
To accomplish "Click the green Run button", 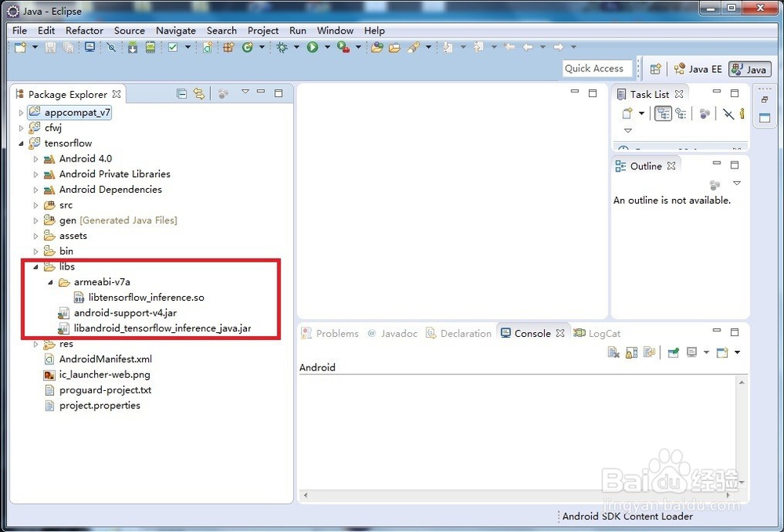I will click(x=313, y=48).
